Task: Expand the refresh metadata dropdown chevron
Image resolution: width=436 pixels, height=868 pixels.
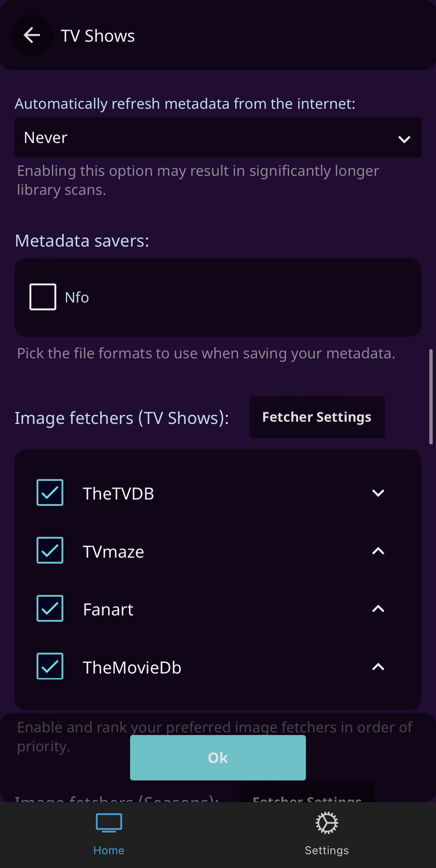Action: 405,139
